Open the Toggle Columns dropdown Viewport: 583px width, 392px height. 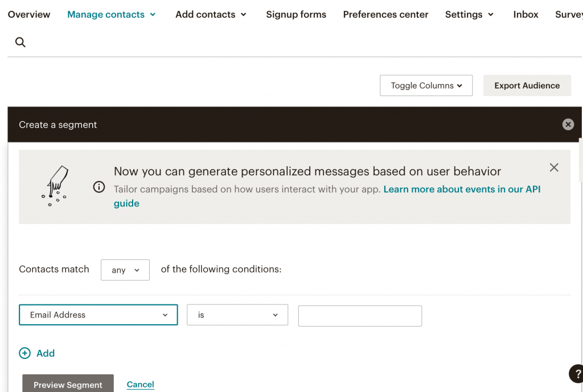coord(426,85)
